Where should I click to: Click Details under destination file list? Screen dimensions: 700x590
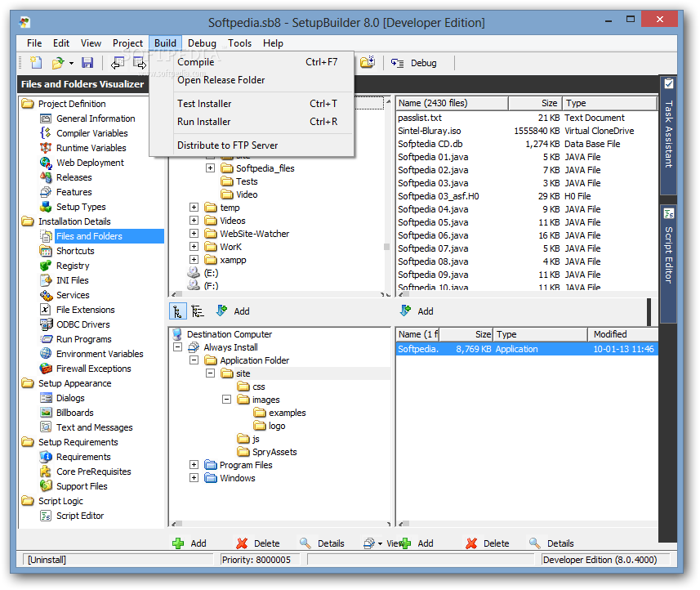click(x=551, y=543)
